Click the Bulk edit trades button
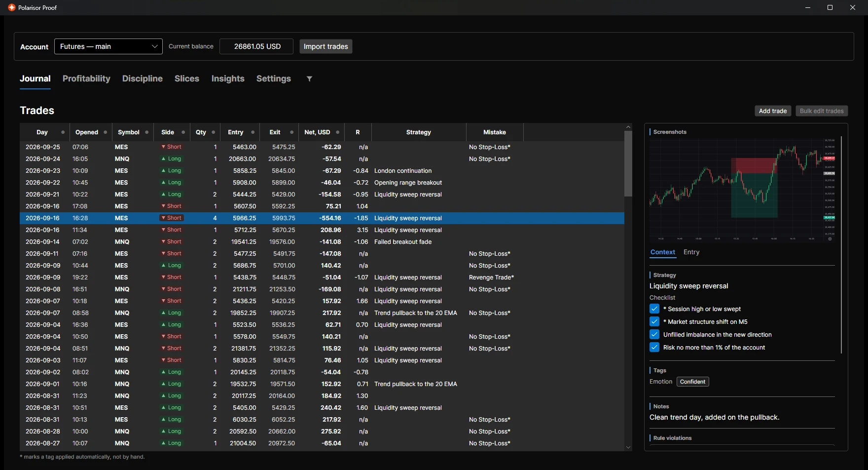 [822, 111]
